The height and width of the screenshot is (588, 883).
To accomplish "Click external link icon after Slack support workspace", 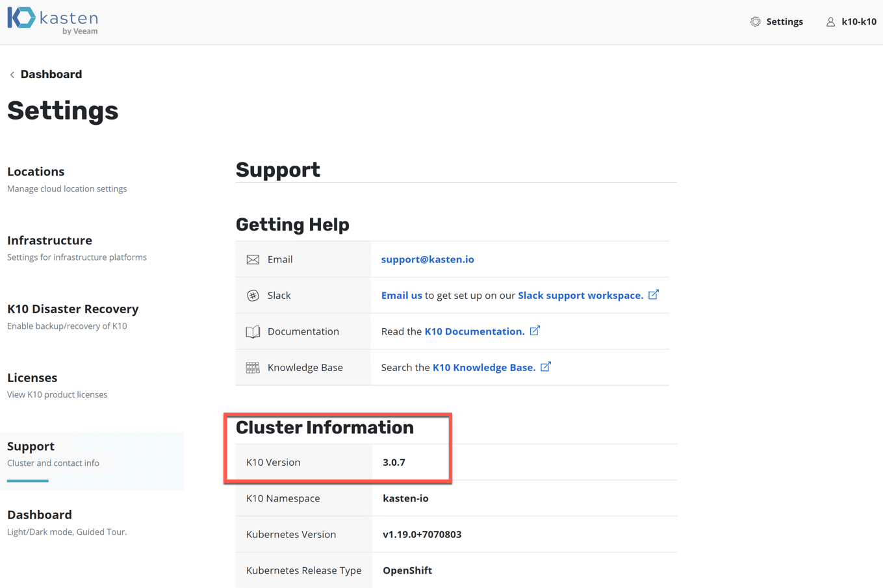I will (x=654, y=294).
